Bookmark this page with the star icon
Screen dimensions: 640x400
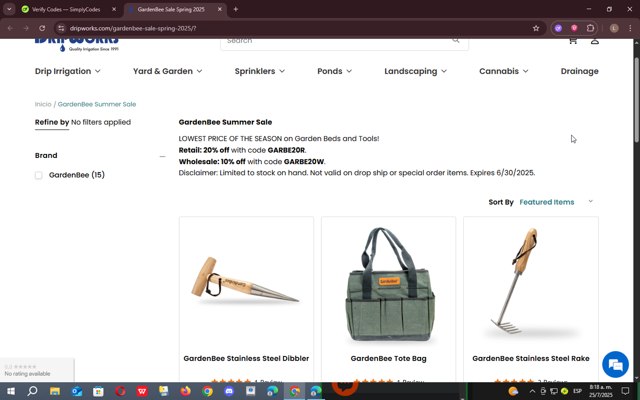536,28
